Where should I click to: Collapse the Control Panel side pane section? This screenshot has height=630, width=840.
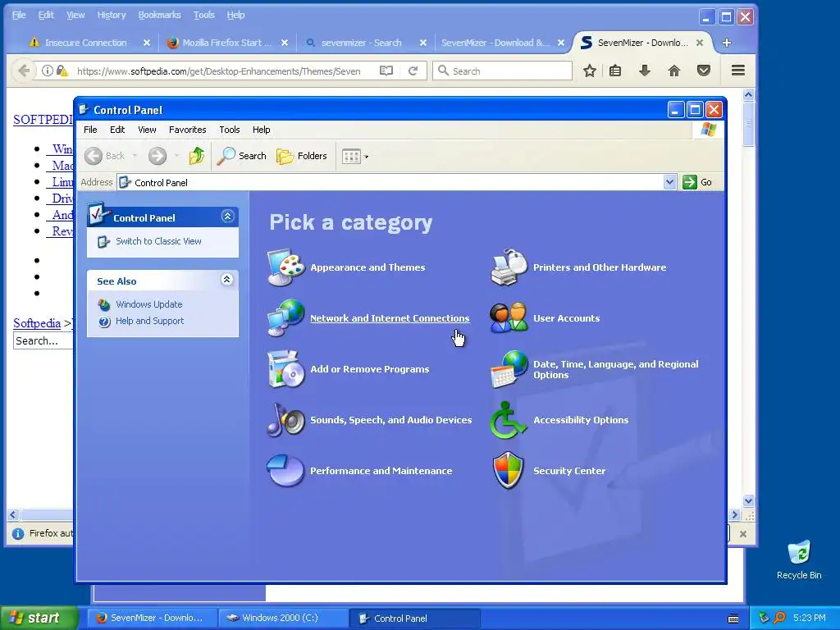(x=228, y=217)
